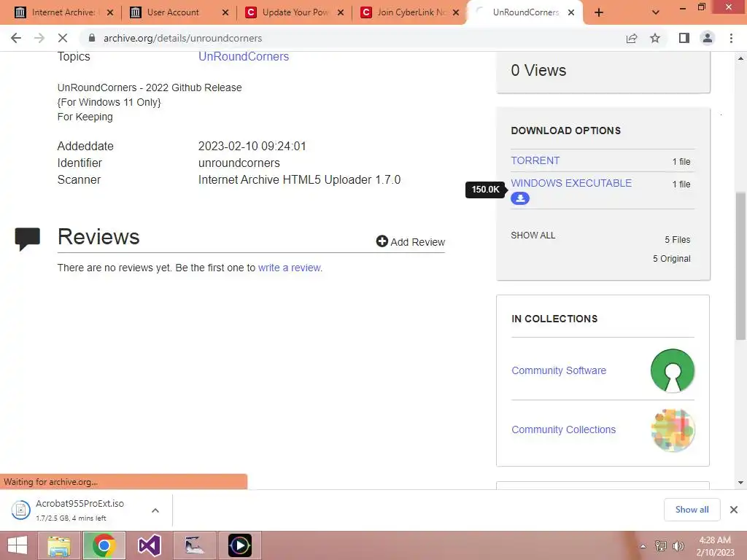View site information lock icon

(x=92, y=38)
